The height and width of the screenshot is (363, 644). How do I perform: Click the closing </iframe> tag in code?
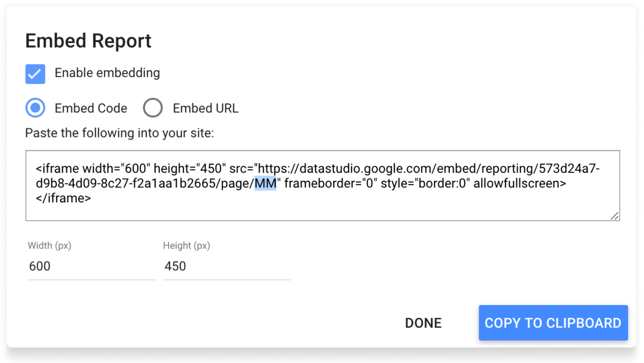point(63,198)
